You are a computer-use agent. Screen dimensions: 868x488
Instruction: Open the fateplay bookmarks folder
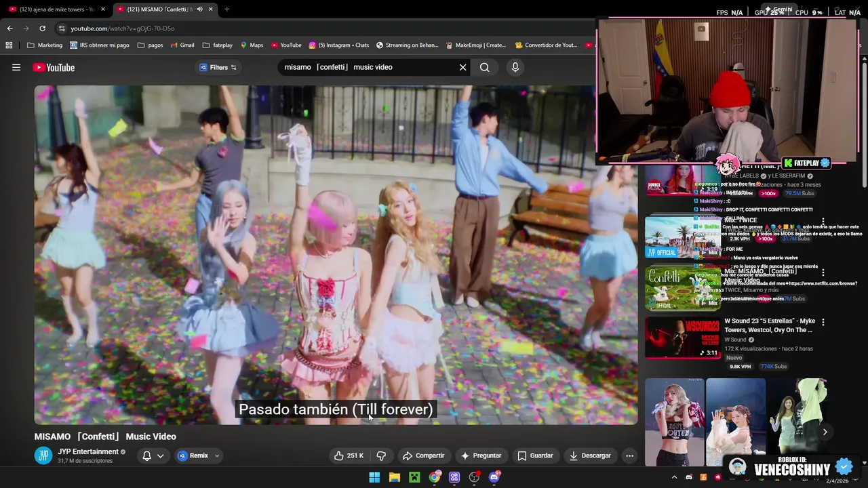[217, 45]
